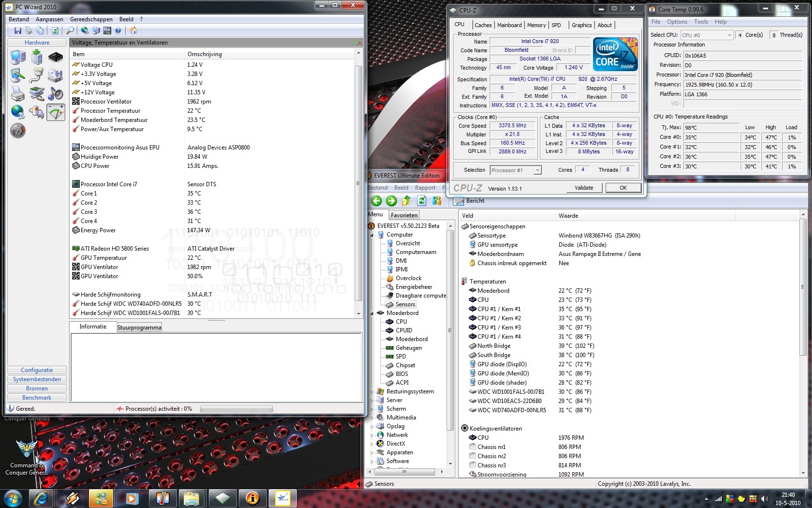
Task: Open the Gereedschappen menu in PC Wizard
Action: [91, 19]
